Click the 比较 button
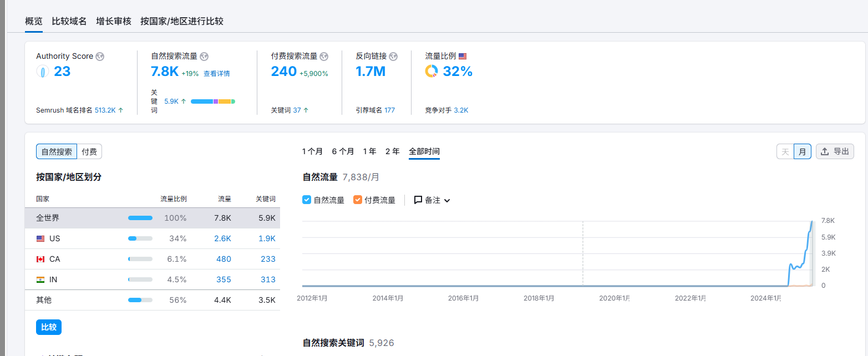The width and height of the screenshot is (868, 356). point(48,327)
